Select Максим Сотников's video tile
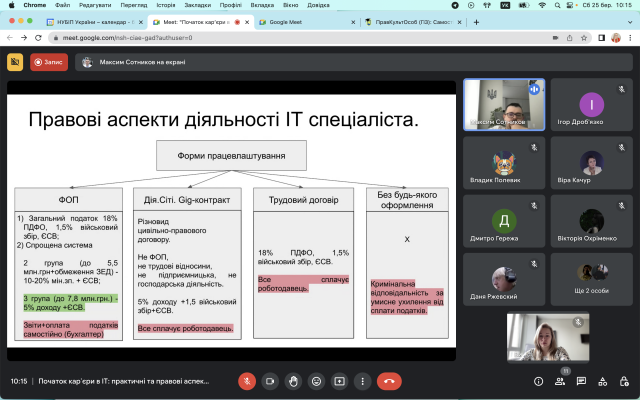The width and height of the screenshot is (640, 400). pyautogui.click(x=503, y=105)
